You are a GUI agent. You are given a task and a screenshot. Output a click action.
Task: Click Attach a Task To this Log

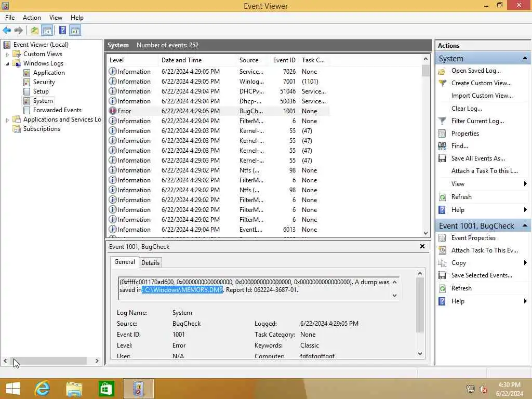point(485,171)
